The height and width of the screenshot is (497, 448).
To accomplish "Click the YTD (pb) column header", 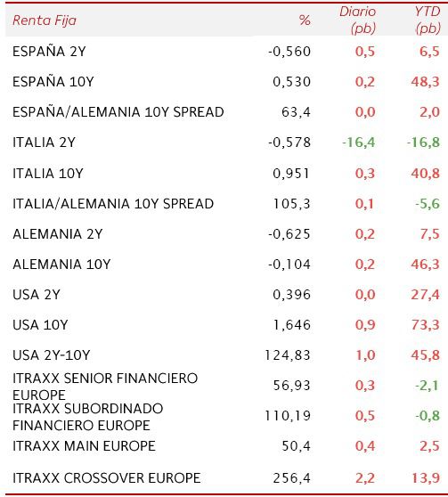I will click(428, 20).
